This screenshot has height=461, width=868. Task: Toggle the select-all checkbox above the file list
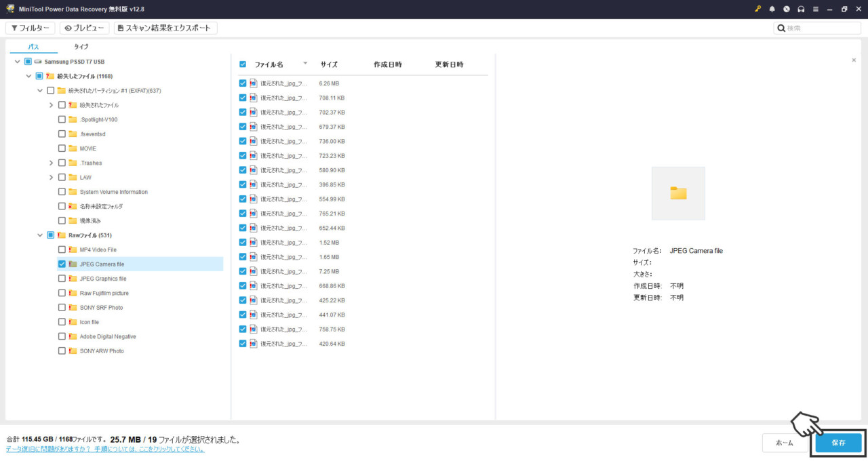[242, 64]
